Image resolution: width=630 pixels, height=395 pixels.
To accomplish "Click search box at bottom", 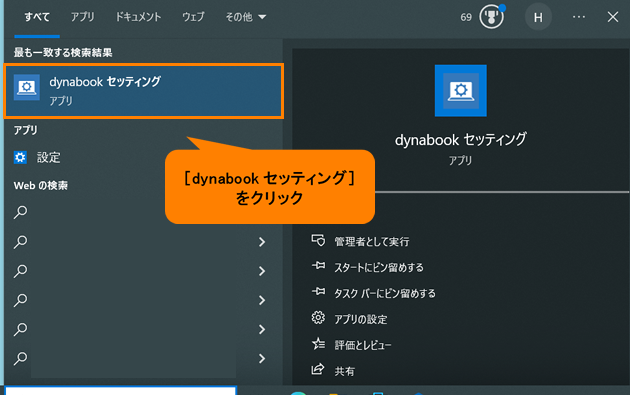I will click(x=121, y=391).
